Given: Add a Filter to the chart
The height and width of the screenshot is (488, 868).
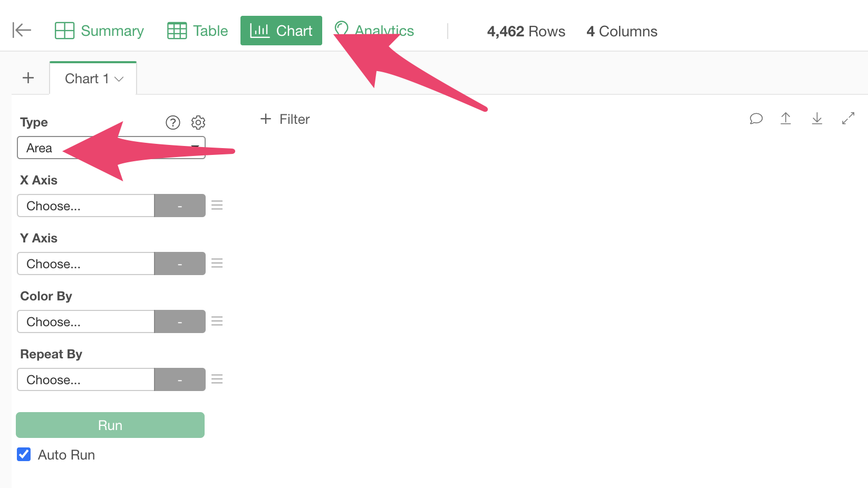Looking at the screenshot, I should point(285,119).
